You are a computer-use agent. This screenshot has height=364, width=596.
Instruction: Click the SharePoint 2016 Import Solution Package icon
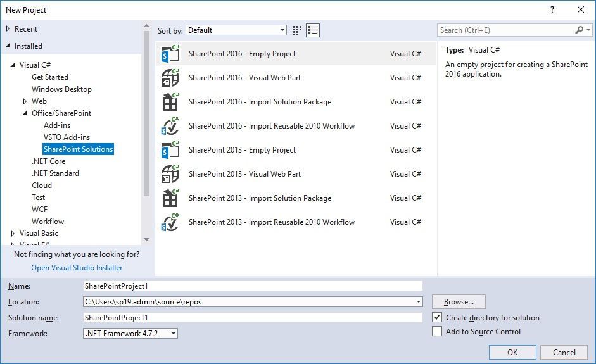170,102
